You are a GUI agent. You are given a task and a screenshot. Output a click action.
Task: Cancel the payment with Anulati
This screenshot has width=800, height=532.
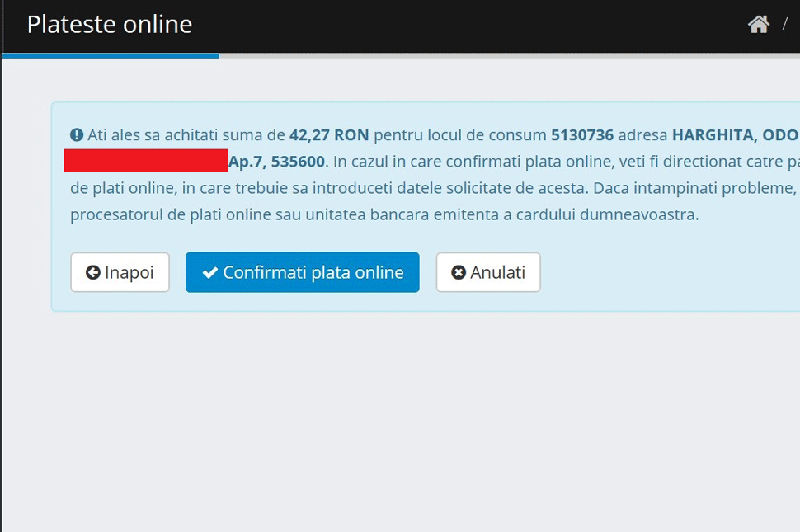point(488,272)
